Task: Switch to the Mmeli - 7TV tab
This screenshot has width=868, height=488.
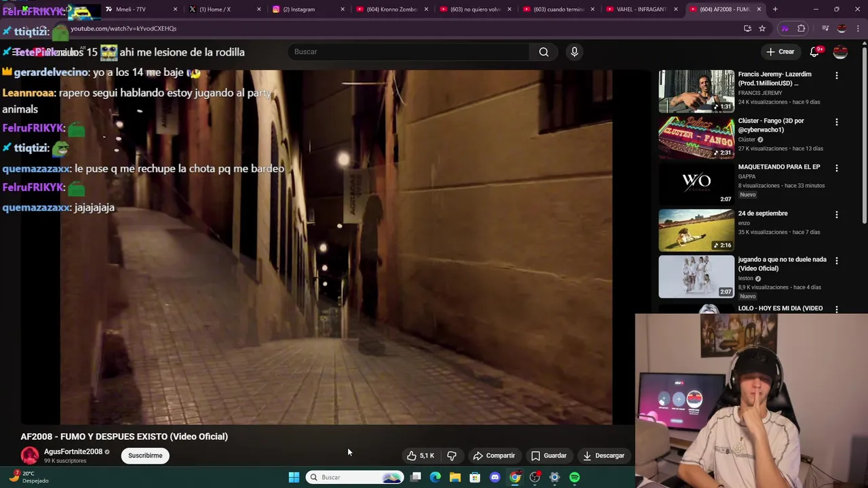Action: pos(140,9)
